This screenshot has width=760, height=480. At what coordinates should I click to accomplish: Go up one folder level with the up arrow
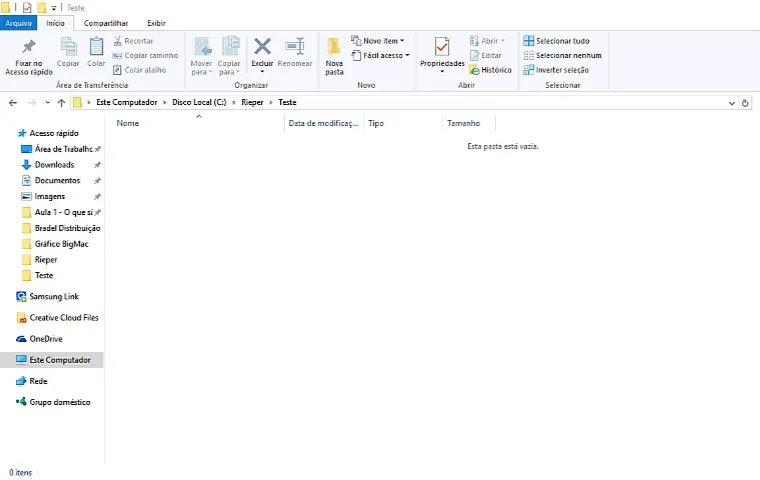click(x=61, y=103)
